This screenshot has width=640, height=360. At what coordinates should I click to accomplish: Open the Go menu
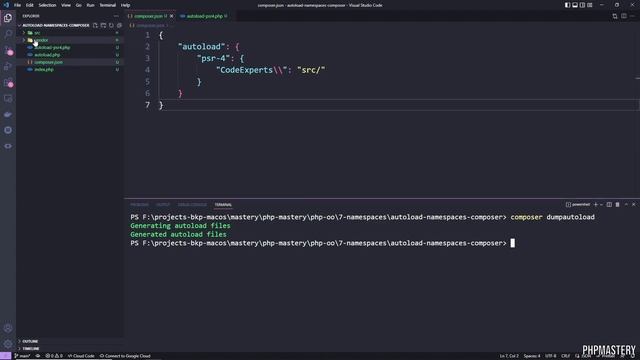click(x=78, y=5)
